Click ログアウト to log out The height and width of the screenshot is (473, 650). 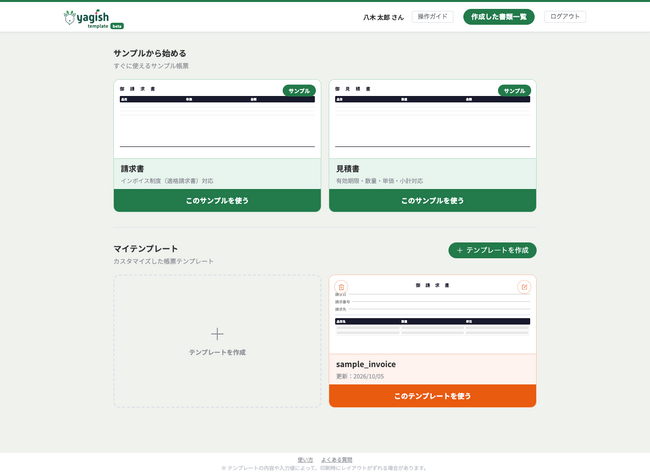tap(565, 17)
